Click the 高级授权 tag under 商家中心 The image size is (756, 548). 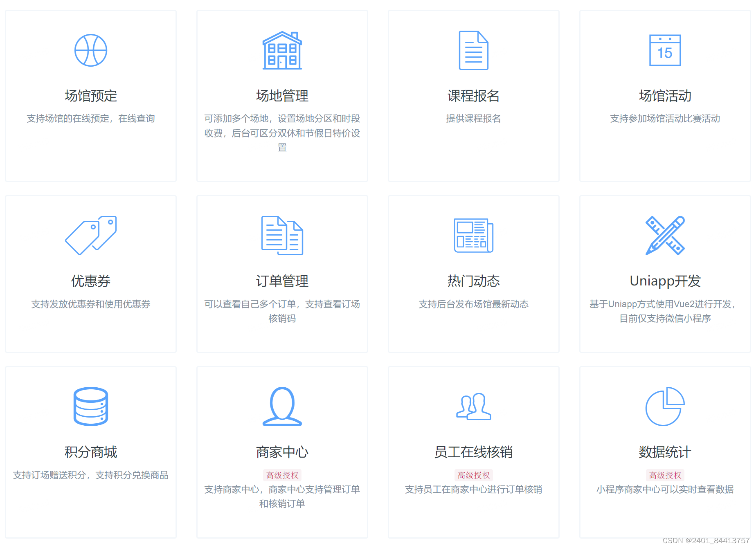[x=282, y=475]
